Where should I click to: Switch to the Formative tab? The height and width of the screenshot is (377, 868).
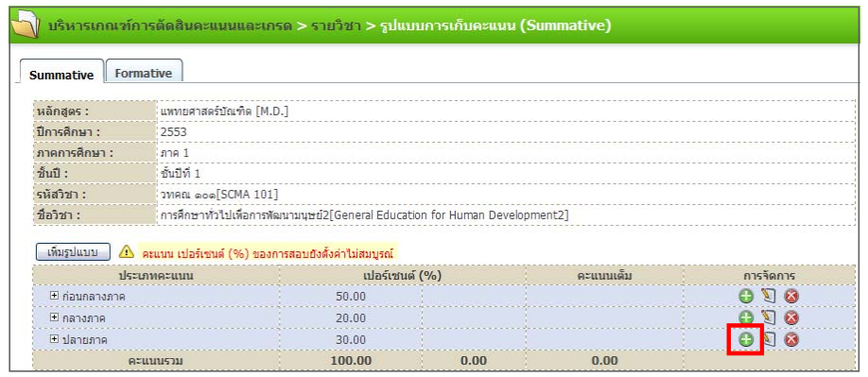click(x=144, y=73)
